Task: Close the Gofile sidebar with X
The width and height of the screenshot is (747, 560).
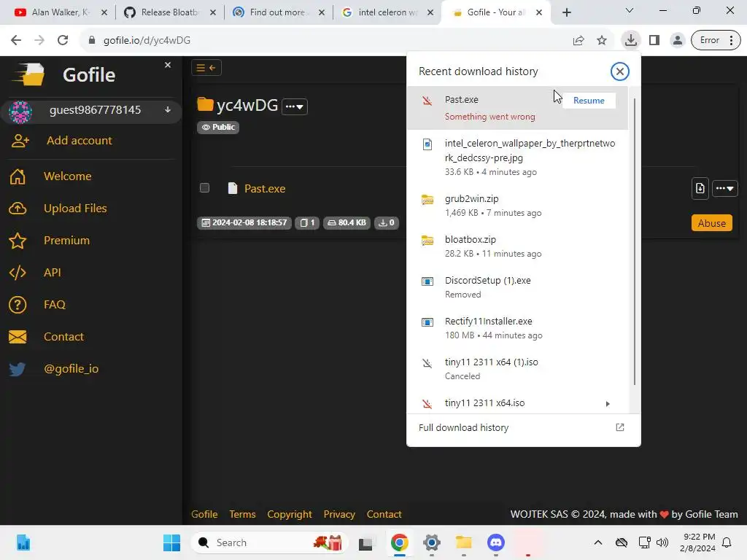Action: click(168, 65)
